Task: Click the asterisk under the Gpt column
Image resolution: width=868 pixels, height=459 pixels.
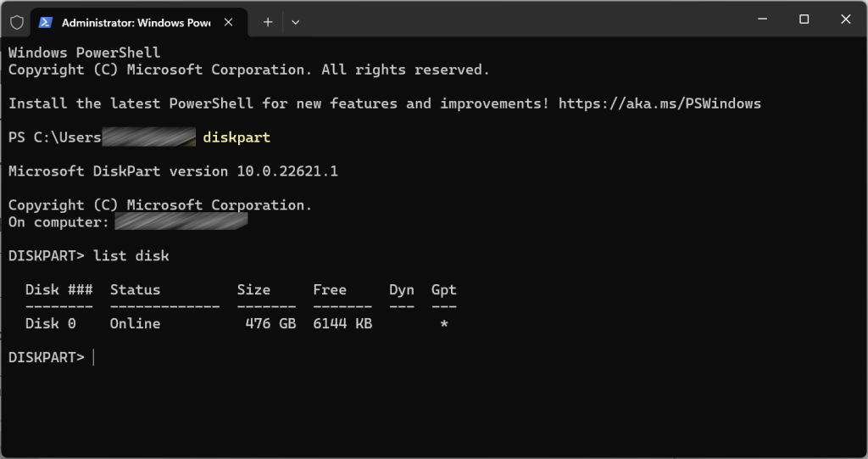Action: click(x=443, y=325)
